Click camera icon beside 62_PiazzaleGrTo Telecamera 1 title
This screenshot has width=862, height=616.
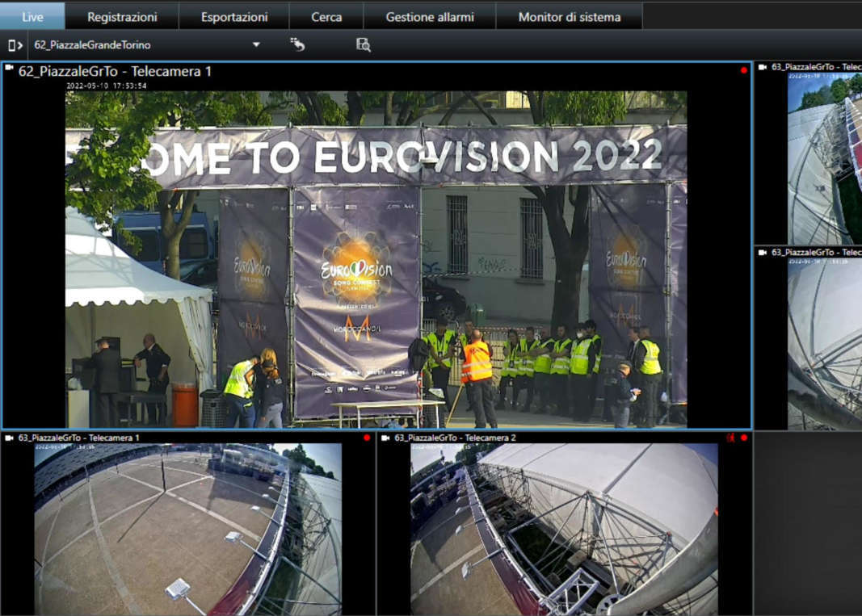tap(10, 71)
